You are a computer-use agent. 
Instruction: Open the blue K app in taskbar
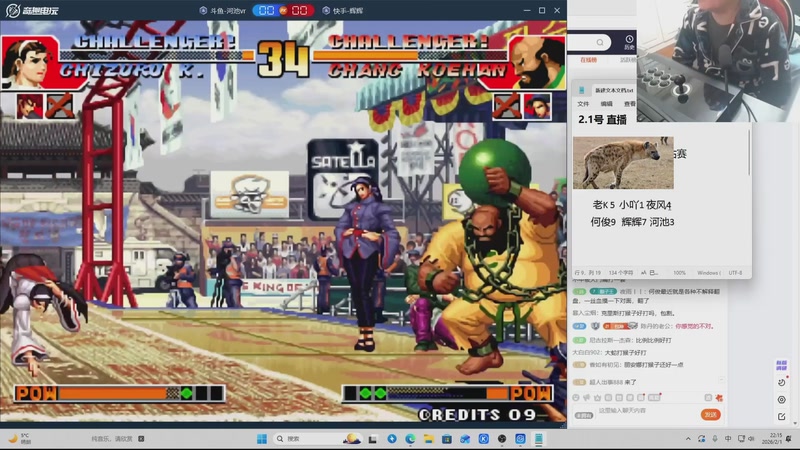tap(484, 439)
